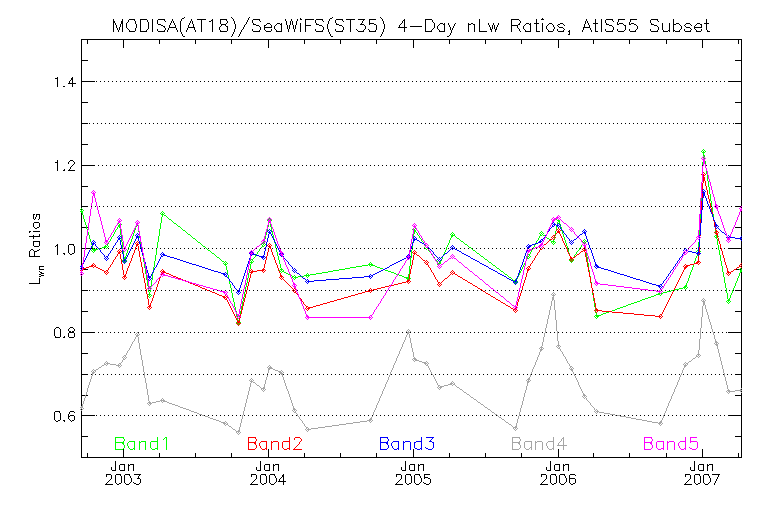This screenshot has width=768, height=512.
Task: Click the 1.0 y-axis tick label
Action: coord(65,249)
